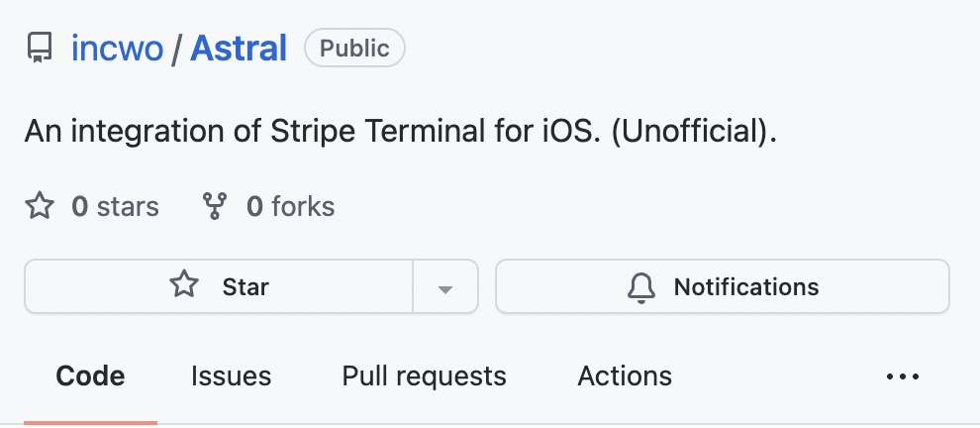Image resolution: width=980 pixels, height=428 pixels.
Task: Open the incwo owner profile link
Action: click(x=118, y=49)
